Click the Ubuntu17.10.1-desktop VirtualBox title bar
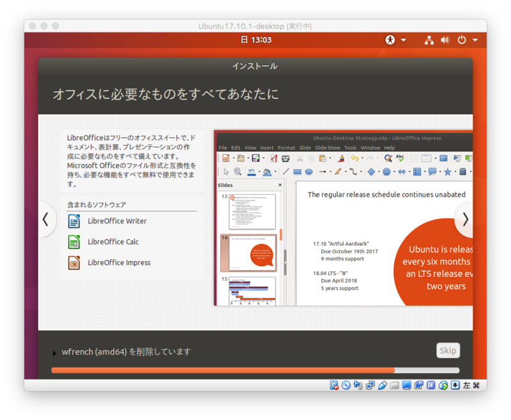Image resolution: width=511 pixels, height=420 pixels. [255, 26]
